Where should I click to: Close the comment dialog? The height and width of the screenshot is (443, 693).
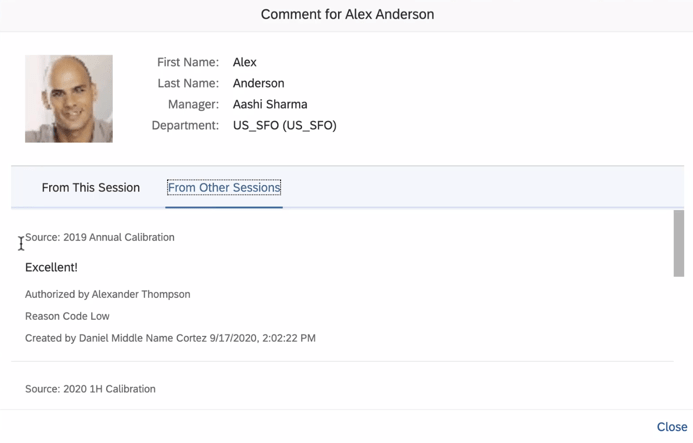671,426
